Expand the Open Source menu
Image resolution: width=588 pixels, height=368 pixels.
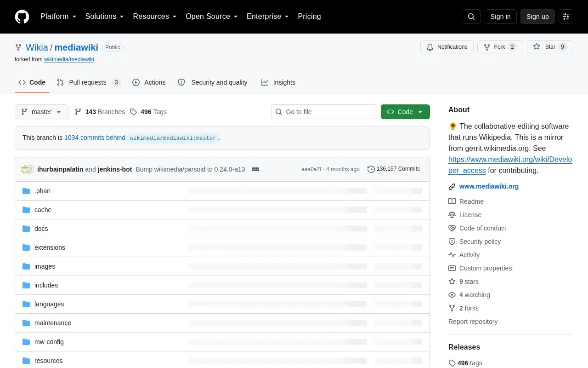(x=212, y=17)
